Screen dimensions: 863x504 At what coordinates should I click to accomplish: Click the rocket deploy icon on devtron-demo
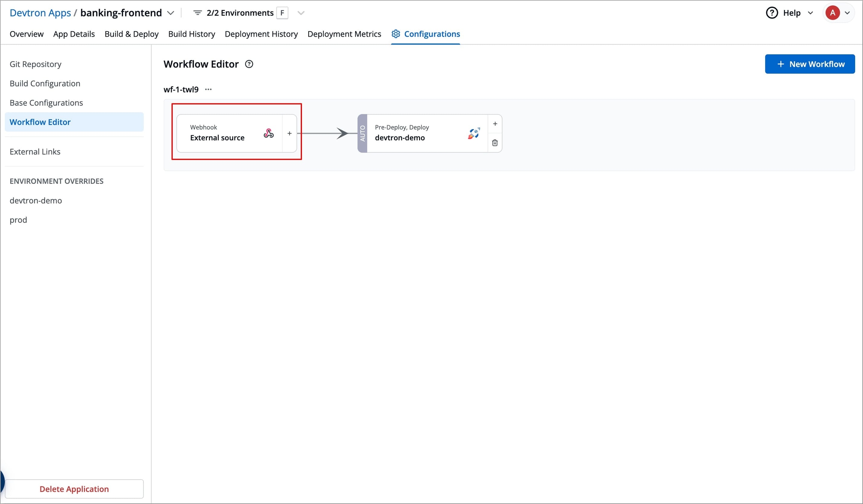473,133
